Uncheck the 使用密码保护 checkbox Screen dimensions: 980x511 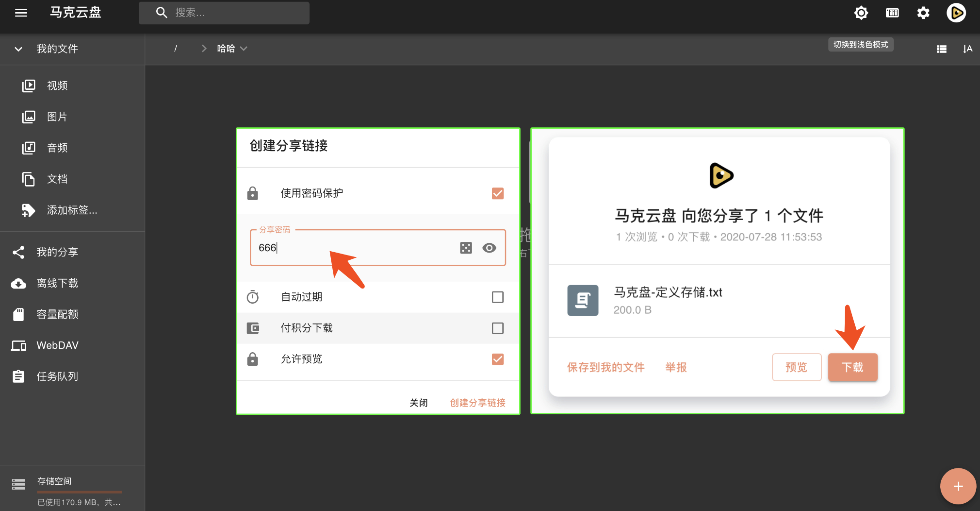point(497,193)
